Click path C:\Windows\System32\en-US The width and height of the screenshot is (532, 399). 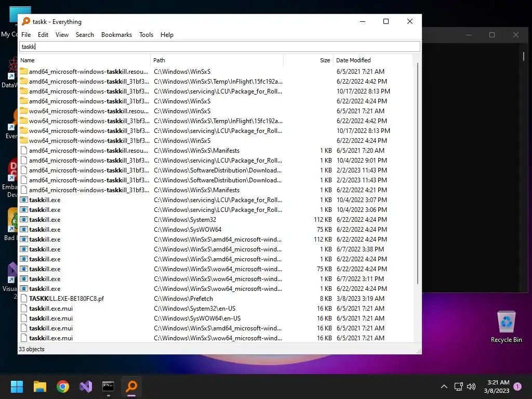pyautogui.click(x=195, y=309)
